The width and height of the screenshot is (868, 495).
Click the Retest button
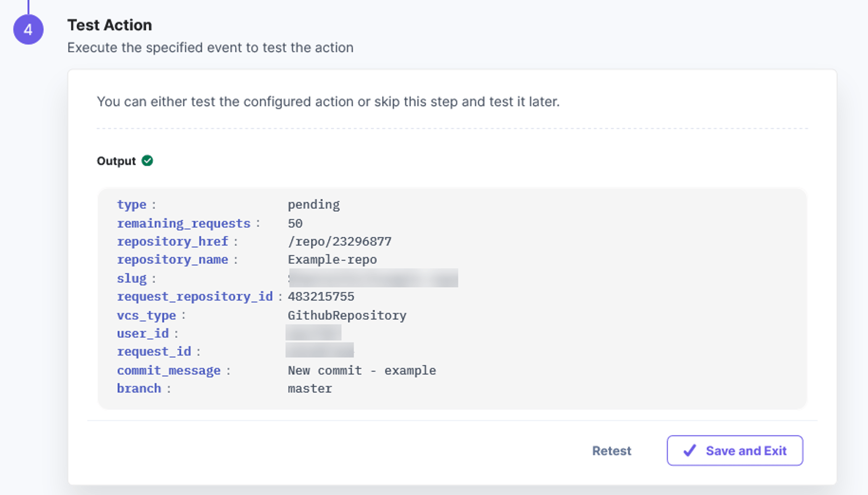[612, 450]
